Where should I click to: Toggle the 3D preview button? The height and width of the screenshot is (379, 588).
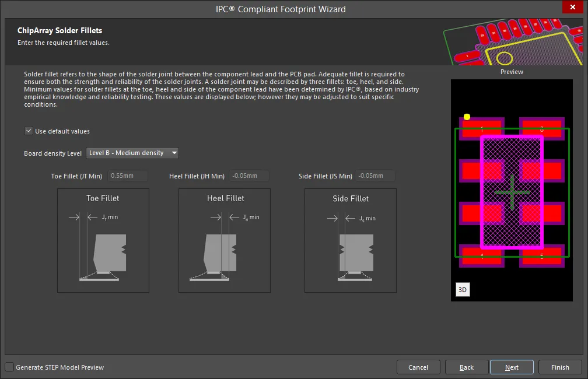(463, 289)
